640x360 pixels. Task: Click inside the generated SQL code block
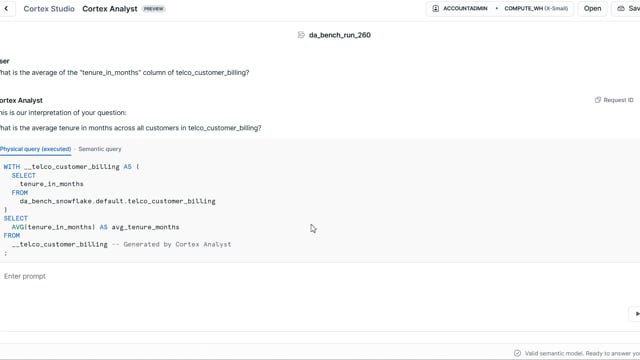320,210
